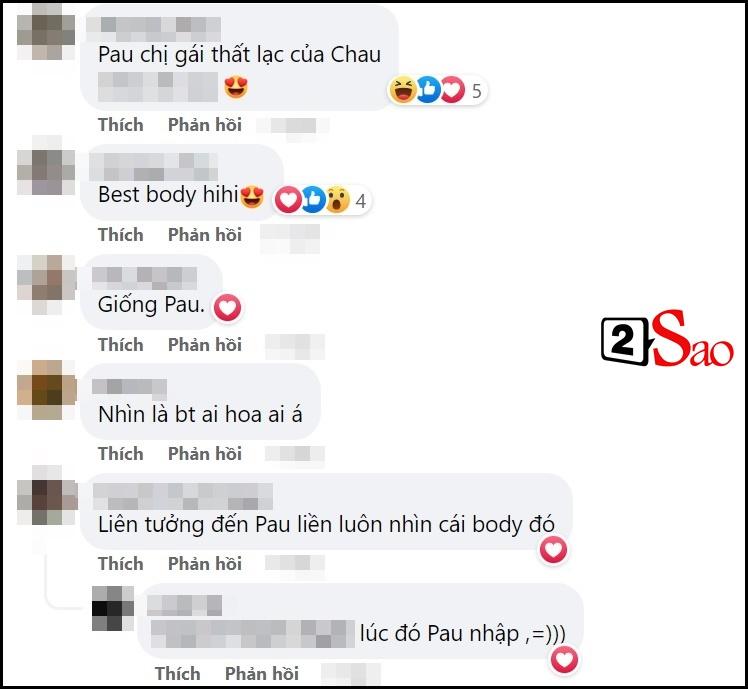Like the 'Best body hihi' comment via Thích
The width and height of the screenshot is (748, 689).
point(121,235)
